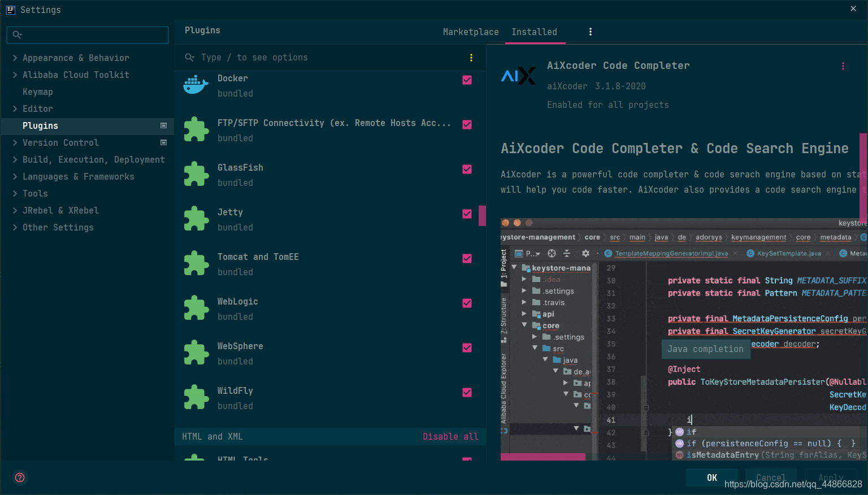Screen dimensions: 868x495
Task: Disable the GlassFish plugin checkbox
Action: (467, 169)
